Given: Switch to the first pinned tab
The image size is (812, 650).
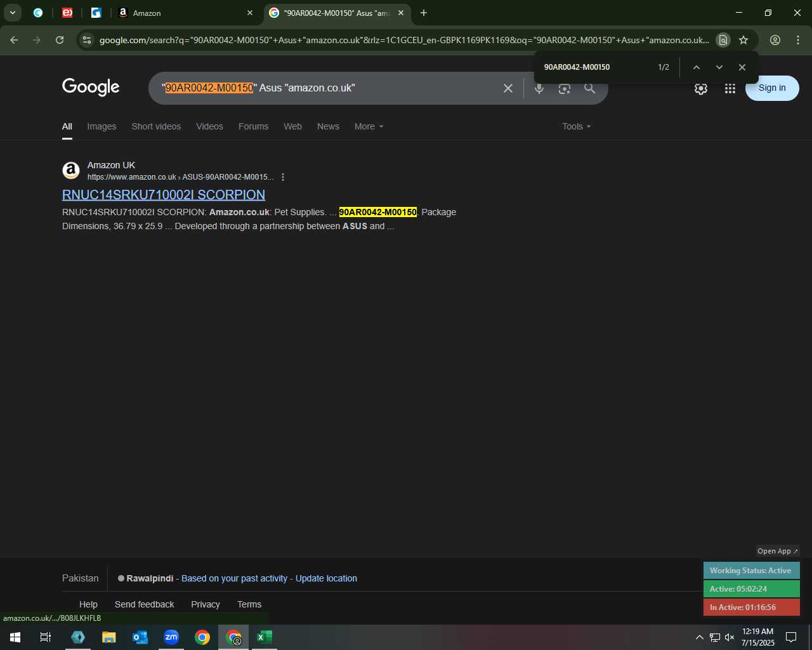Looking at the screenshot, I should (38, 13).
